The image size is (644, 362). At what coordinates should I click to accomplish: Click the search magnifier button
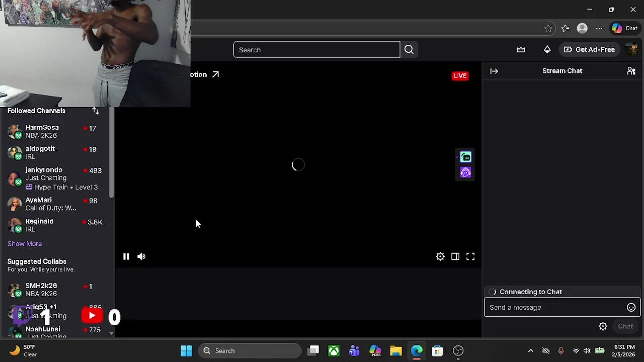point(409,50)
